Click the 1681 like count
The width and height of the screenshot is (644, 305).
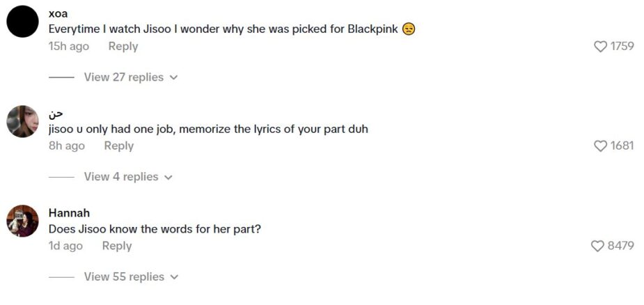coord(622,146)
